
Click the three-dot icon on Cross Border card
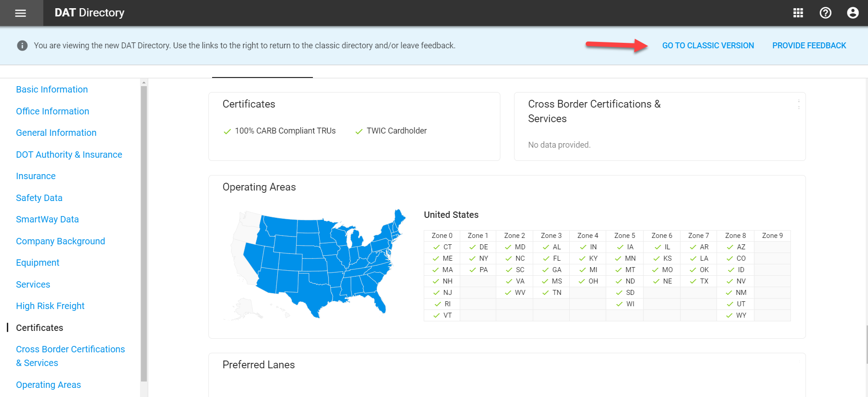tap(799, 104)
